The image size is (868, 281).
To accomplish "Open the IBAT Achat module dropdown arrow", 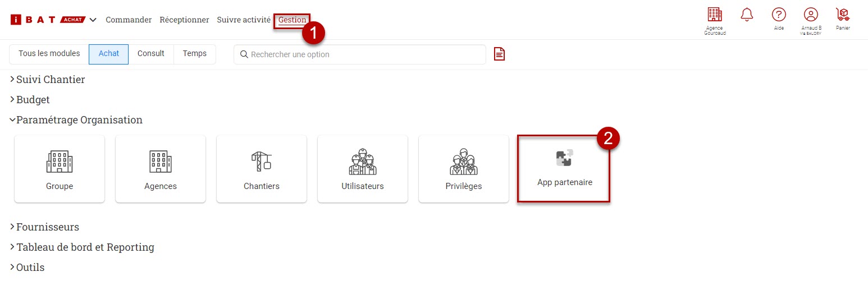I will pos(93,20).
